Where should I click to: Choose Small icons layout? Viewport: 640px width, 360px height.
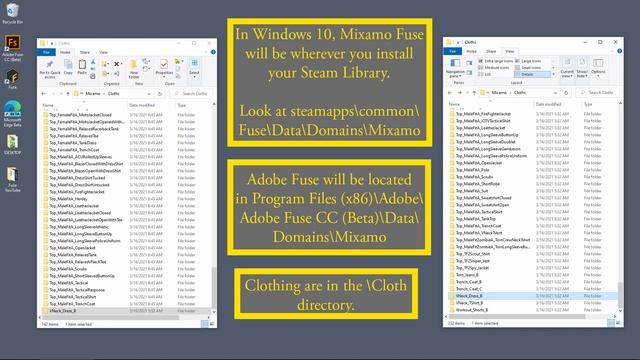point(528,68)
